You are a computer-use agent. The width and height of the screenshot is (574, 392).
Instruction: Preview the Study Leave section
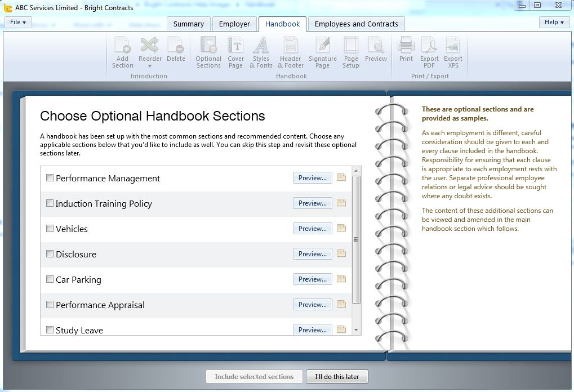click(x=313, y=329)
